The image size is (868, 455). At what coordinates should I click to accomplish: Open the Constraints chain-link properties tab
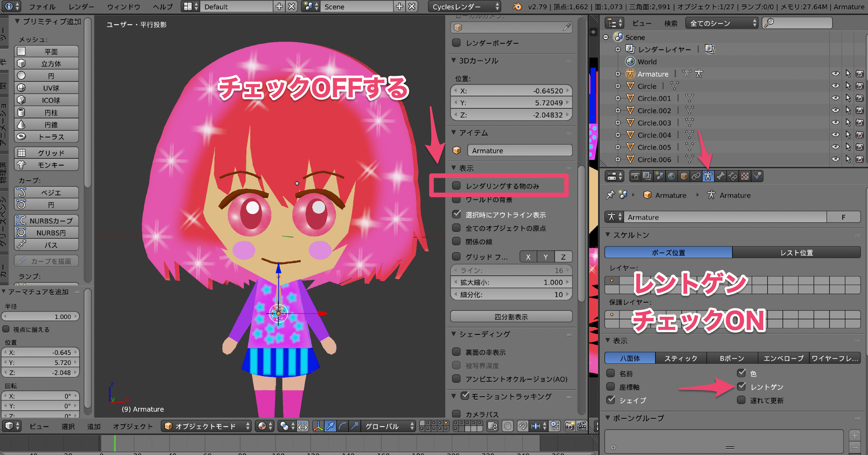coord(696,176)
